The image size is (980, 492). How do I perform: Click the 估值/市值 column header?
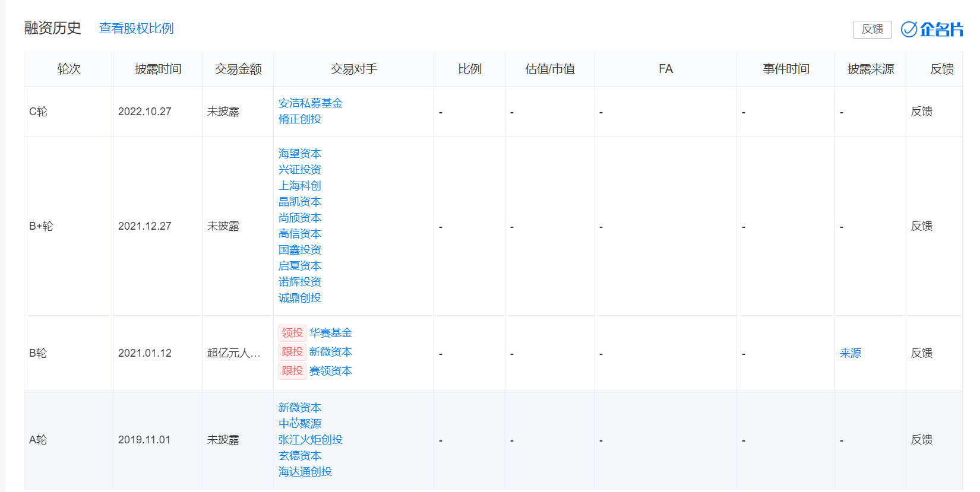550,69
